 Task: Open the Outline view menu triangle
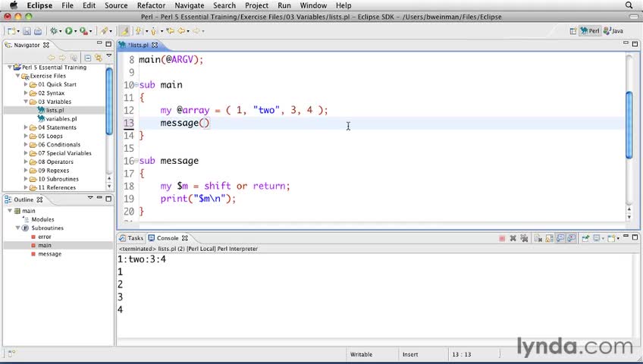click(90, 198)
